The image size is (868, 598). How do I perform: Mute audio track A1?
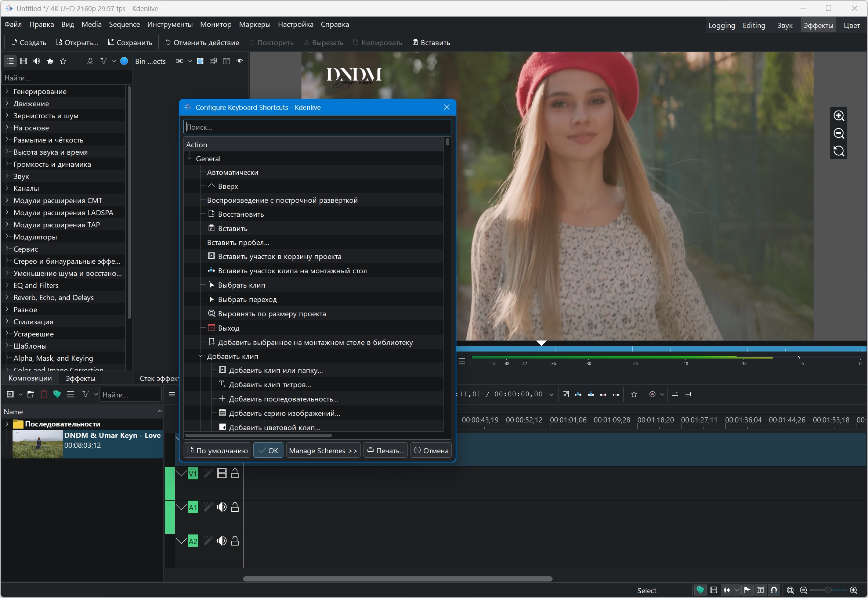(x=222, y=507)
